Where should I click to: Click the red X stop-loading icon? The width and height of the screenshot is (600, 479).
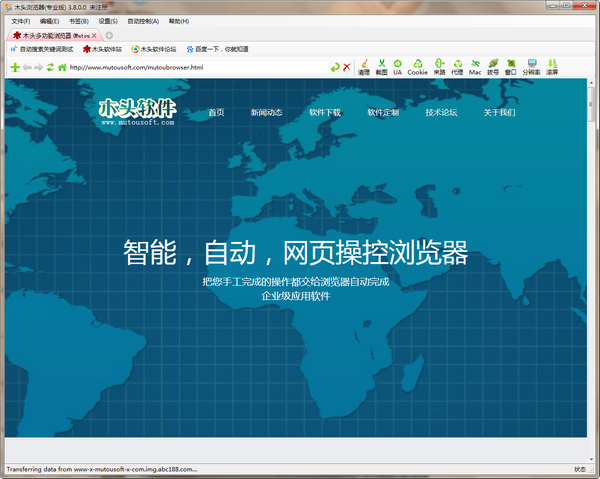[347, 68]
